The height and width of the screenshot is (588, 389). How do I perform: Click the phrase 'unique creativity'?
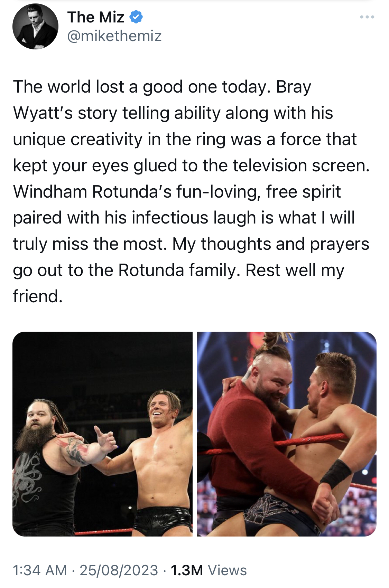click(x=78, y=139)
